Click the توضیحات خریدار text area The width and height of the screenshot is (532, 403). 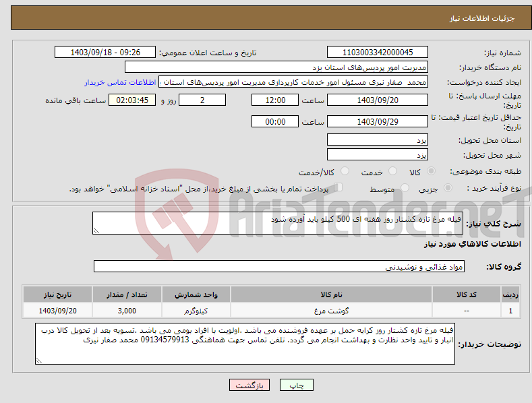245,344
